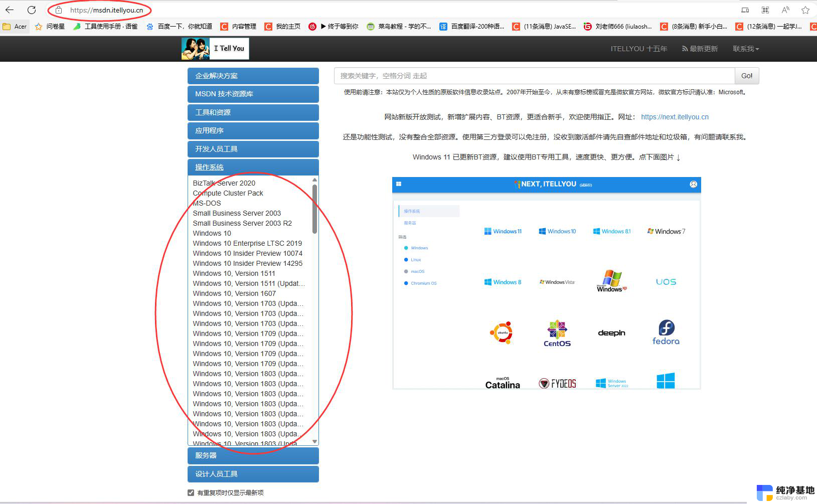Screen dimensions: 817x504
Task: Select Compute Cluster Pack entry
Action: (x=228, y=193)
